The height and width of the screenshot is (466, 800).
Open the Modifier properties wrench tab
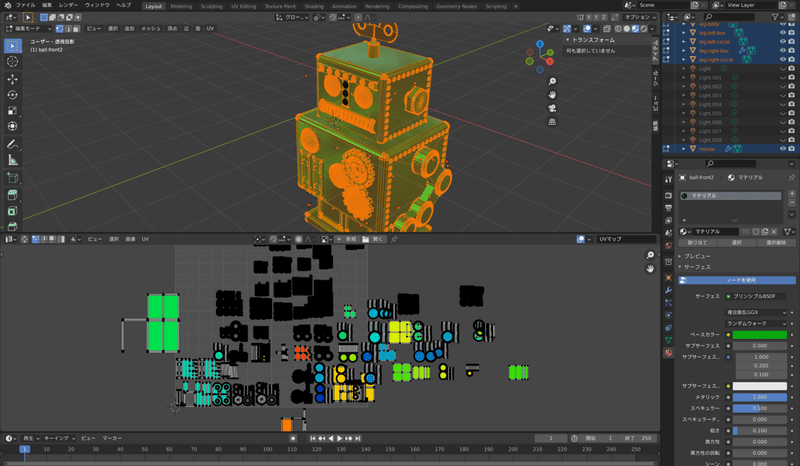click(668, 290)
